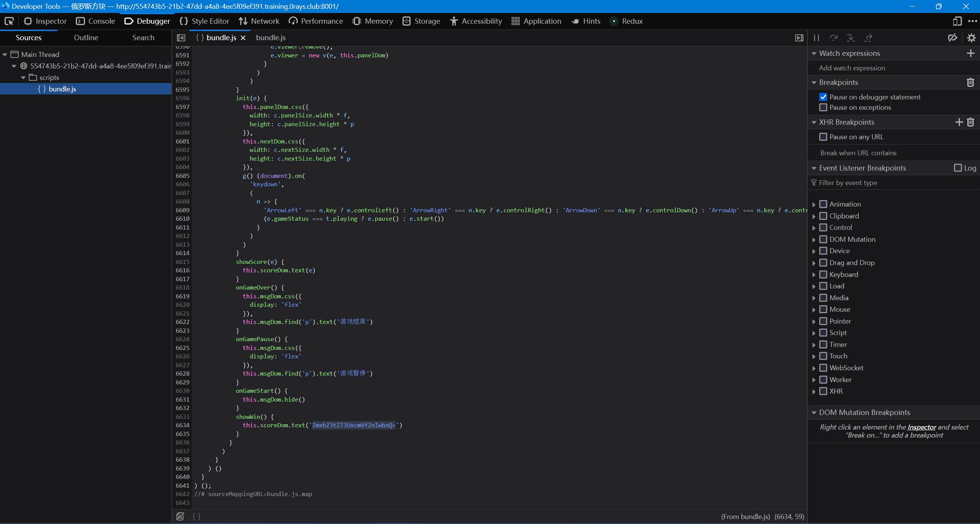The height and width of the screenshot is (524, 980).
Task: Collapse the Watch expressions section
Action: [814, 54]
